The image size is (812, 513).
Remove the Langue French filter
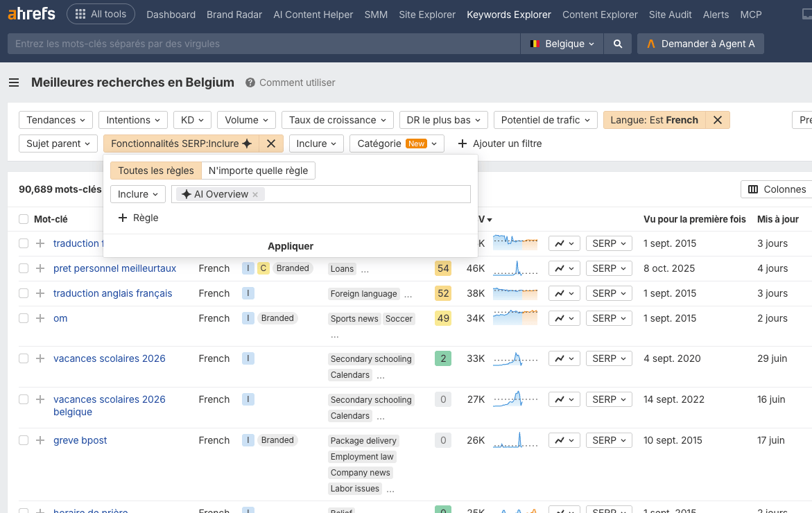tap(717, 120)
